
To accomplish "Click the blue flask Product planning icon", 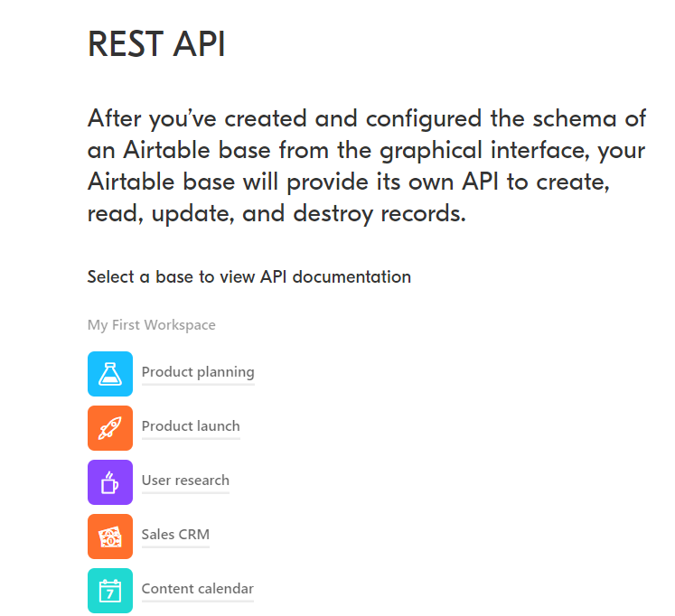I will click(x=110, y=374).
